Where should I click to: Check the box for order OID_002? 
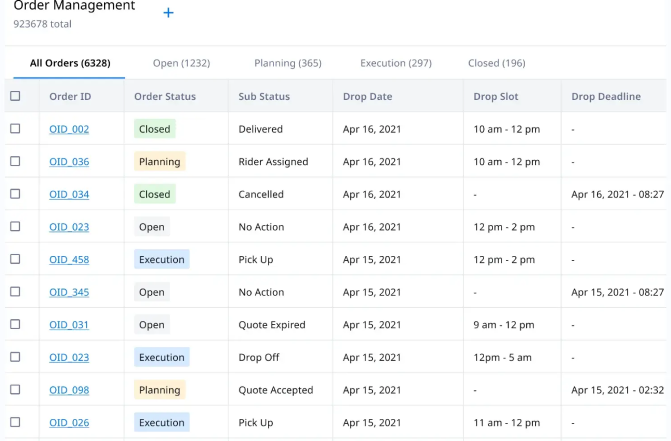tap(15, 129)
